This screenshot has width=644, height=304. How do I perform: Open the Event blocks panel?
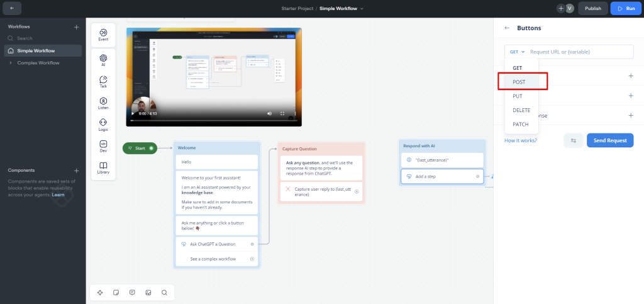point(103,35)
